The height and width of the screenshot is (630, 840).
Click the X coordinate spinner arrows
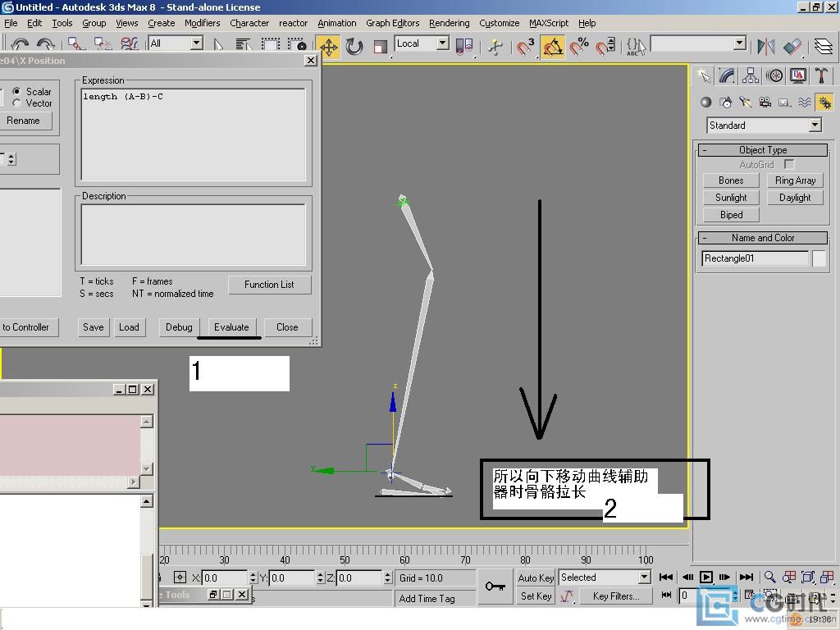[253, 578]
